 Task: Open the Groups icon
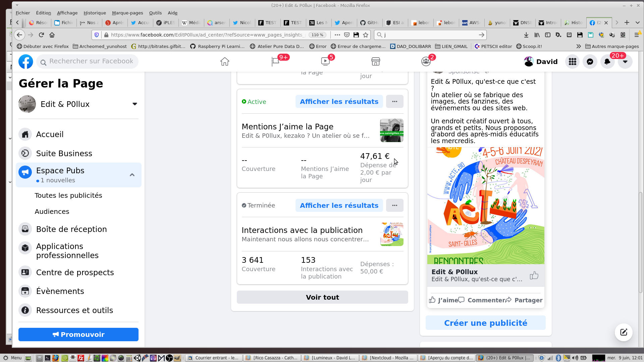[426, 62]
